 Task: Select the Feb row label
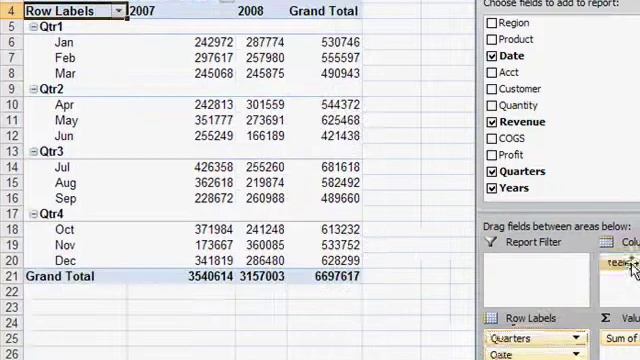[x=65, y=58]
